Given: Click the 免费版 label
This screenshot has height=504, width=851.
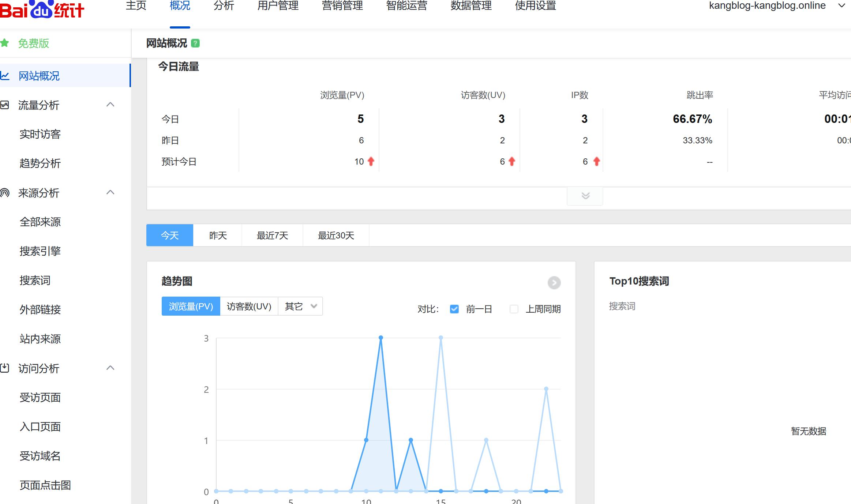Looking at the screenshot, I should click(x=34, y=43).
